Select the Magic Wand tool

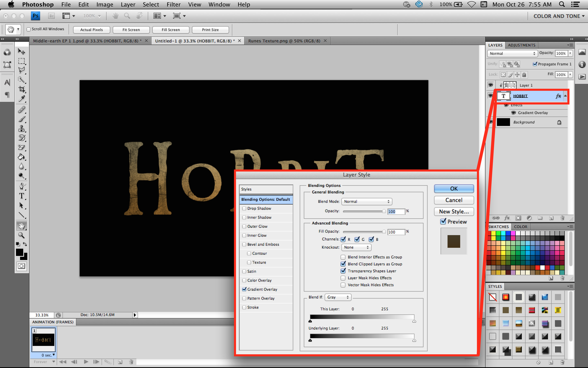(x=21, y=80)
